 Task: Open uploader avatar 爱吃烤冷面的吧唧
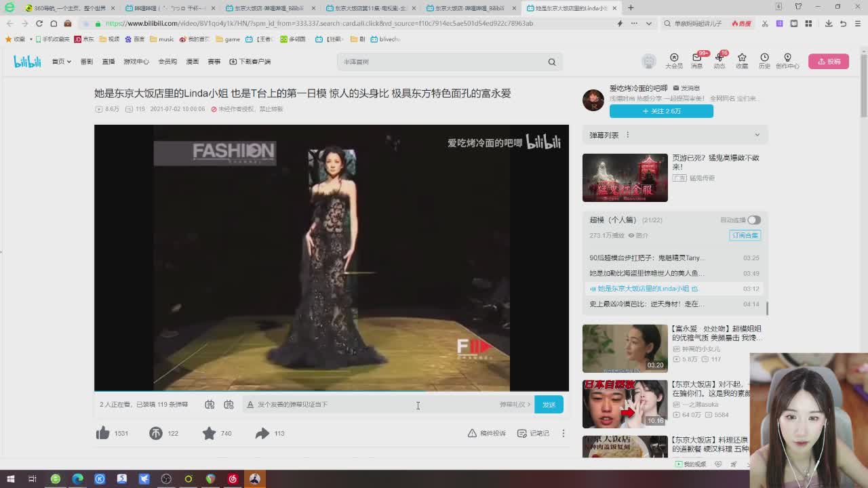pyautogui.click(x=593, y=100)
